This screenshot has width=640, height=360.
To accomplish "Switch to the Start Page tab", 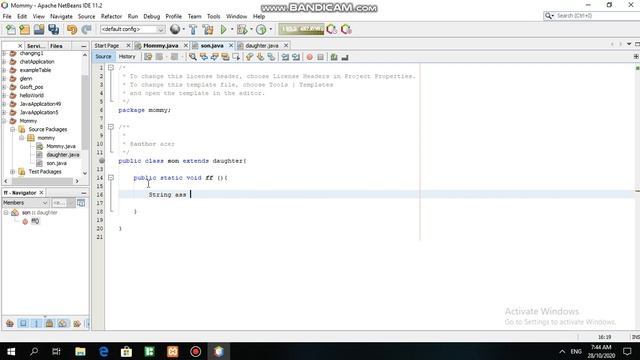I will click(107, 46).
